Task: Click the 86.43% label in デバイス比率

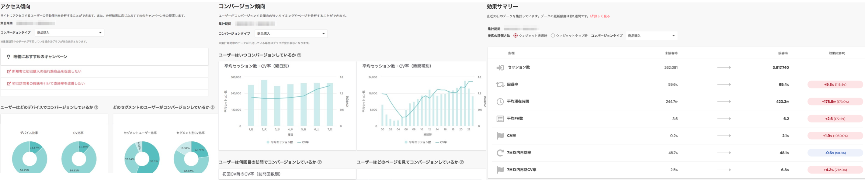Action: coord(24,170)
